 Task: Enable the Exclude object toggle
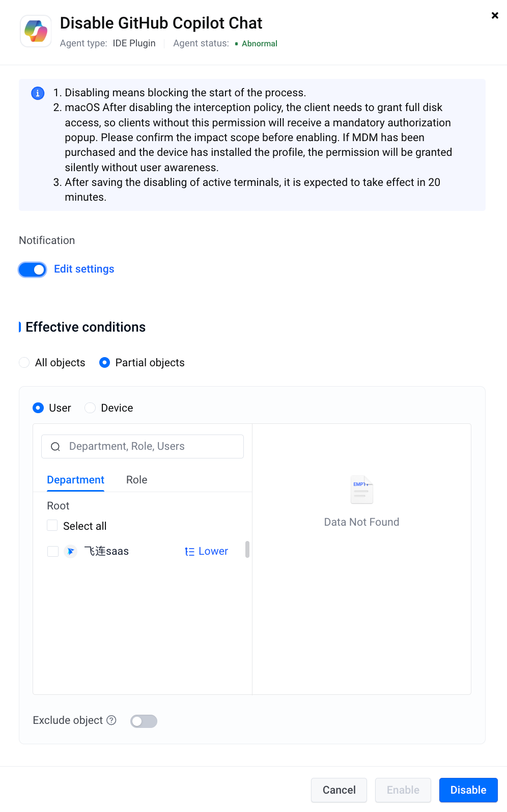[144, 721]
